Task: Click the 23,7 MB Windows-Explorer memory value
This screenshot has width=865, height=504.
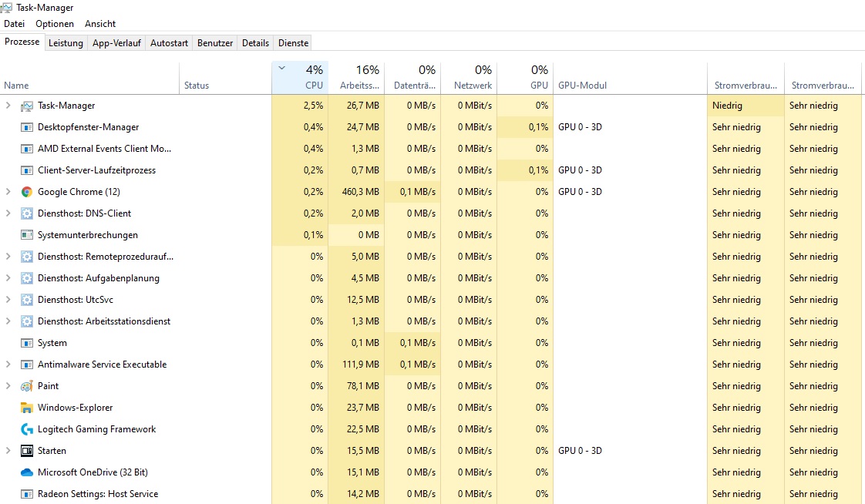Action: [363, 408]
